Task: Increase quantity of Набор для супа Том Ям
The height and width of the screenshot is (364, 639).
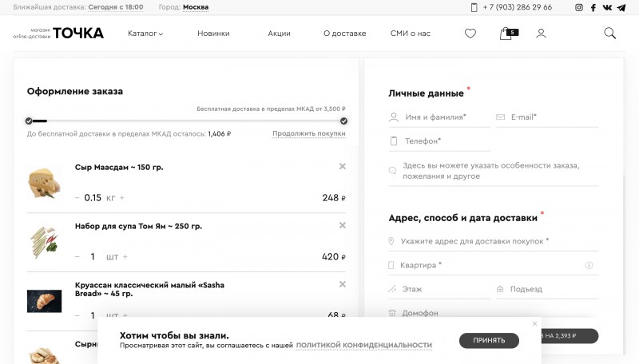Action: point(125,257)
